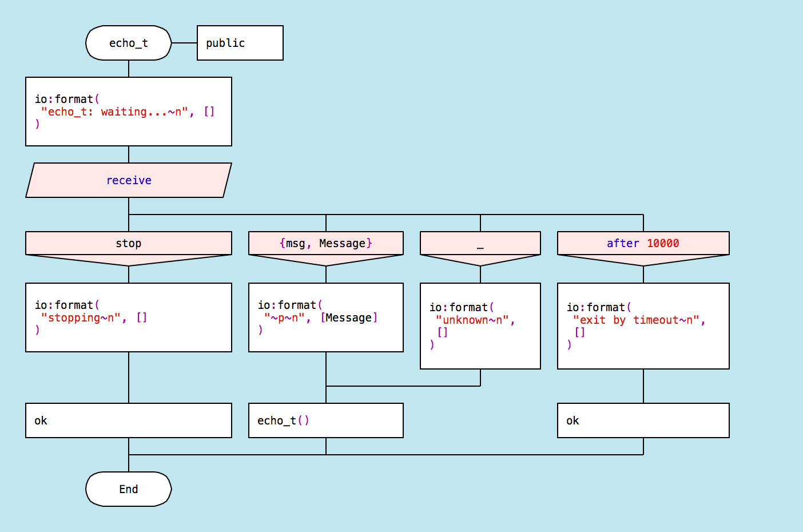This screenshot has height=532, width=803.
Task: Click the downward arrow beneath after 10000
Action: tap(643, 260)
